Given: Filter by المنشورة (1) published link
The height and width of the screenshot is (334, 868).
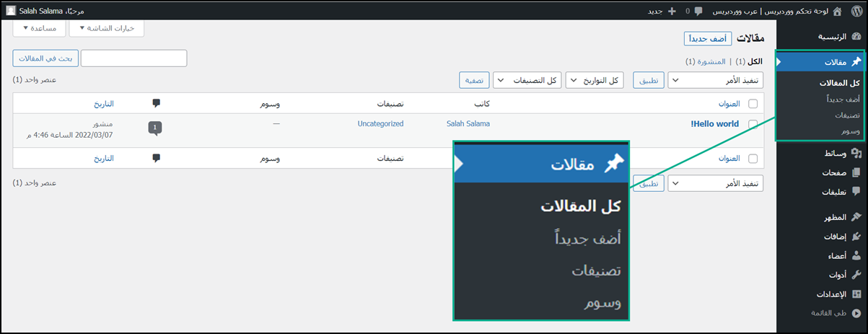Looking at the screenshot, I should 706,62.
